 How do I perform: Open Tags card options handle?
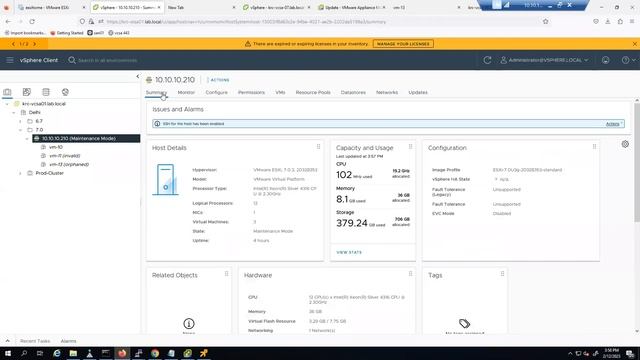coord(502,274)
